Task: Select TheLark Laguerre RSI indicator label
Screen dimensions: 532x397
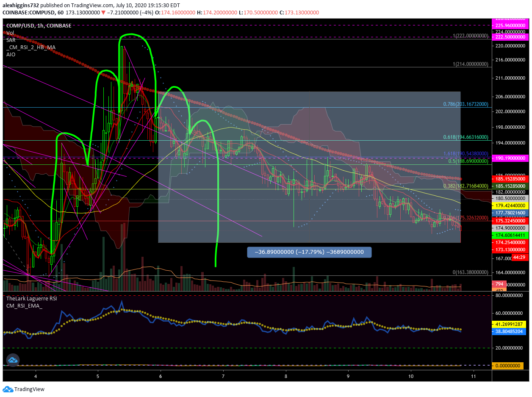Action: [x=31, y=298]
